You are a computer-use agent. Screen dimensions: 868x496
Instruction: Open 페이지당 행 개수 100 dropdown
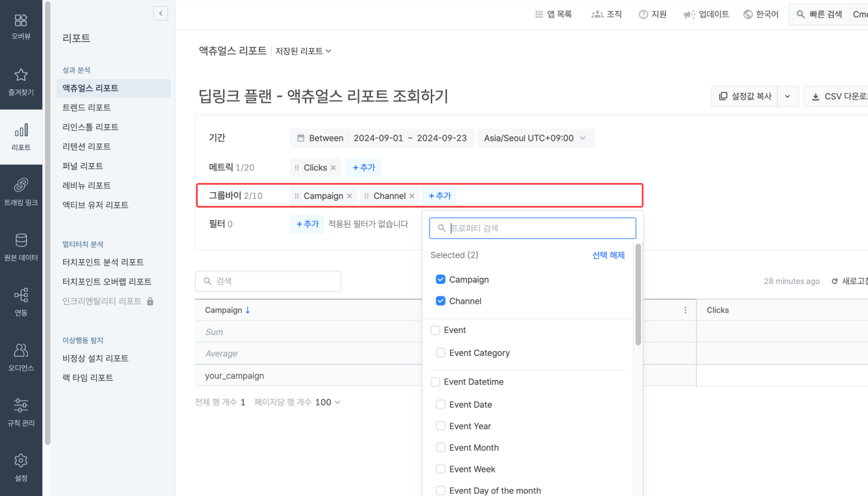[x=328, y=402]
